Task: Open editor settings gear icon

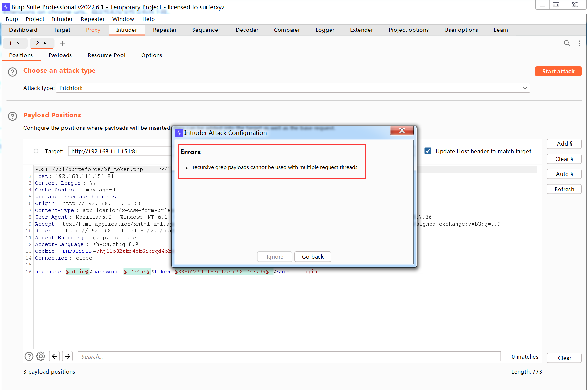Action: coord(41,356)
